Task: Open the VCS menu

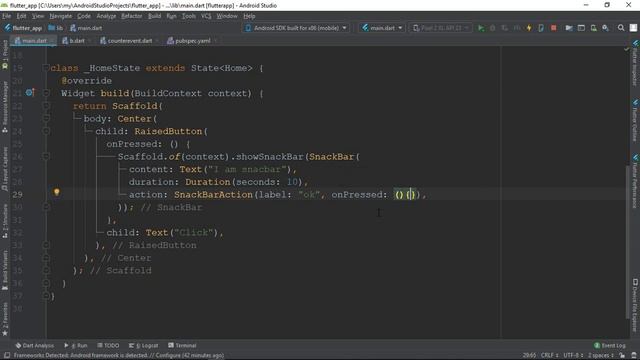Action: [x=206, y=16]
